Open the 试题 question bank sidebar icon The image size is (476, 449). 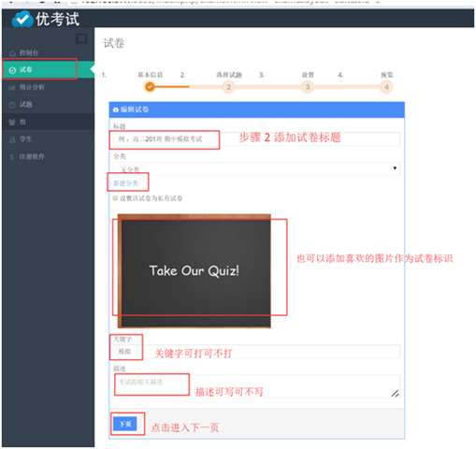pos(12,105)
